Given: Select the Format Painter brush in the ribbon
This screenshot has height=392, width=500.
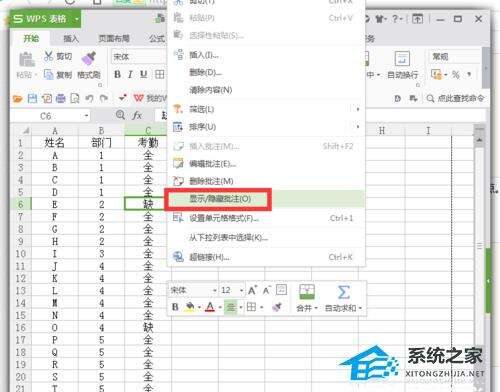Looking at the screenshot, I should [x=89, y=58].
